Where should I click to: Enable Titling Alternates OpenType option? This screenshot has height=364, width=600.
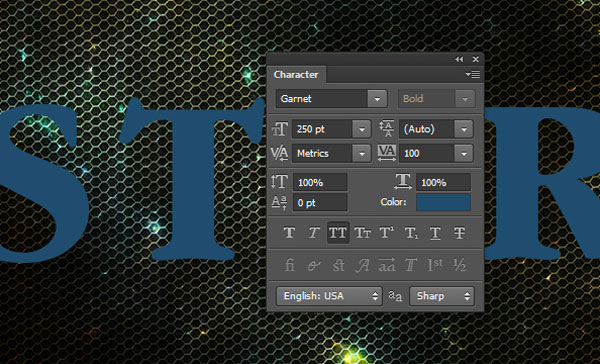coord(411,265)
